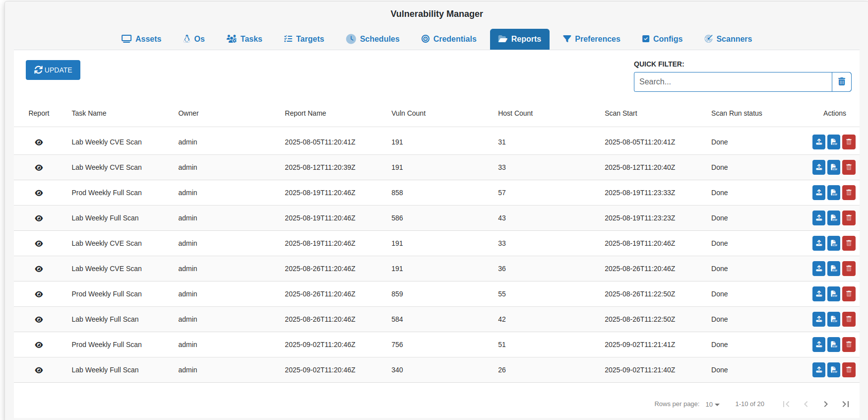This screenshot has width=868, height=420.
Task: Switch to the Tasks tab
Action: click(x=245, y=39)
